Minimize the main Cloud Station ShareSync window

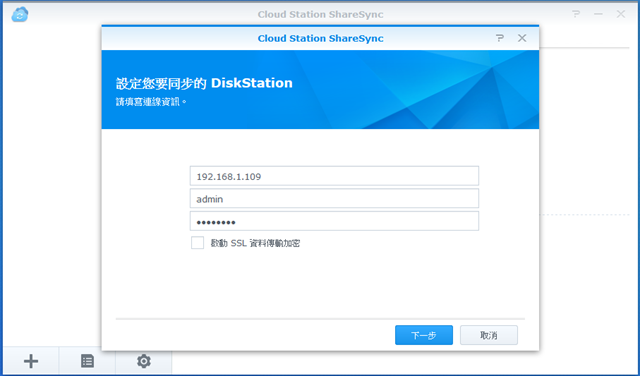tap(598, 14)
